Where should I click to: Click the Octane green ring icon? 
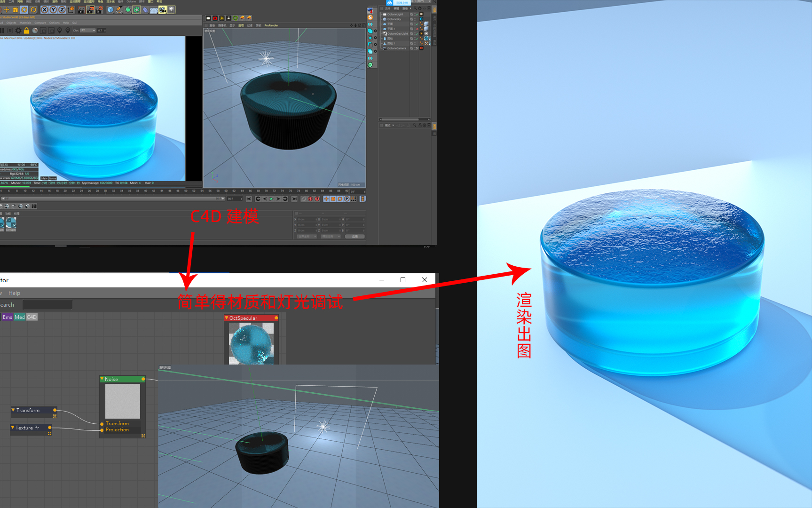tap(236, 18)
